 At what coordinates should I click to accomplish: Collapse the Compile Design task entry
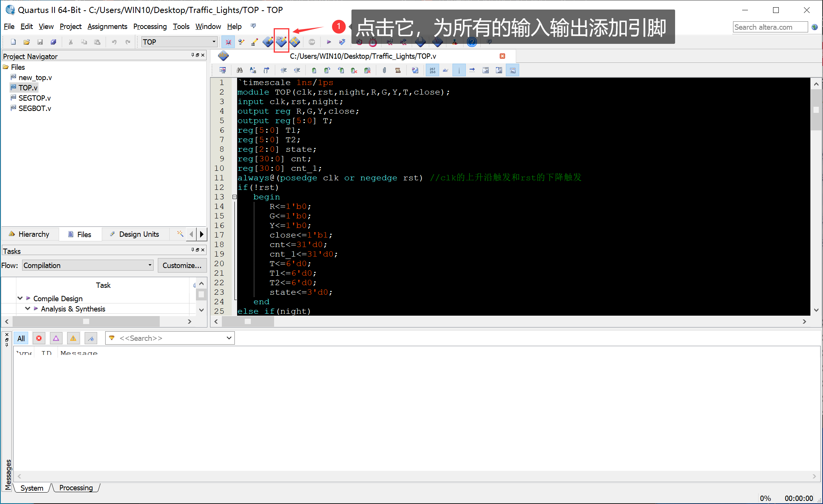tap(20, 298)
